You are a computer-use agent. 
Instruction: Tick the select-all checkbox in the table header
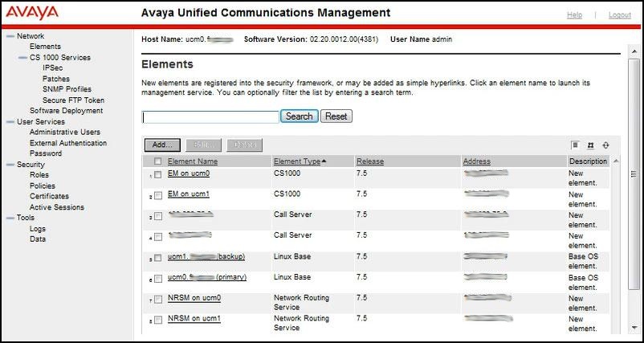tap(157, 161)
